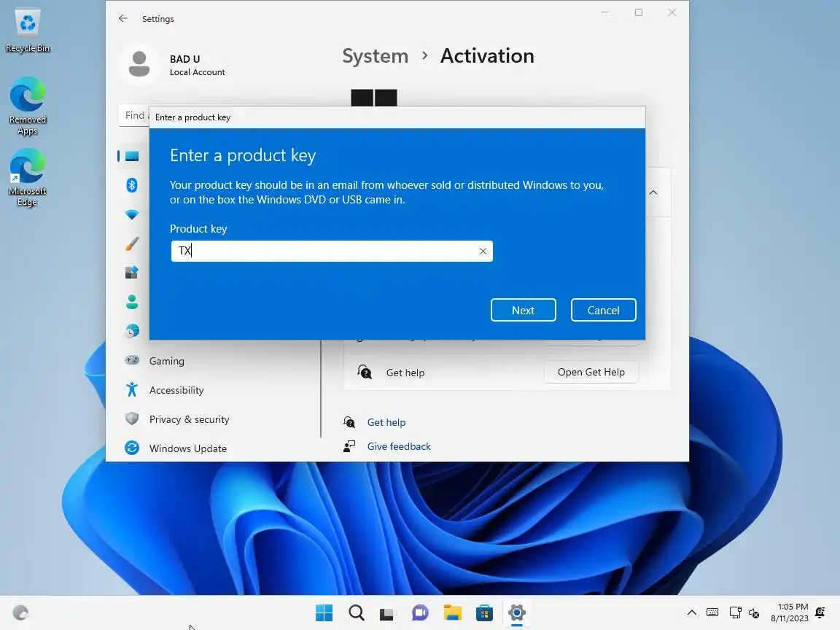
Task: Click the muted volume tray icon
Action: pos(754,612)
